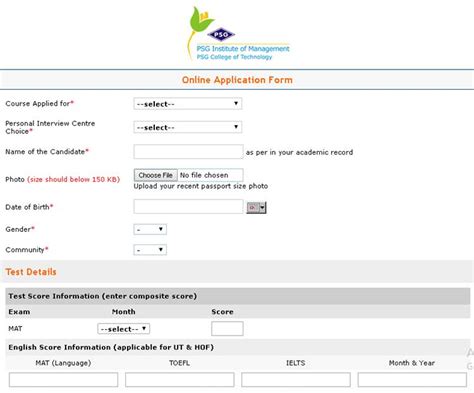Open the Course Applied for dropdown
The image size is (474, 393).
[x=188, y=104]
